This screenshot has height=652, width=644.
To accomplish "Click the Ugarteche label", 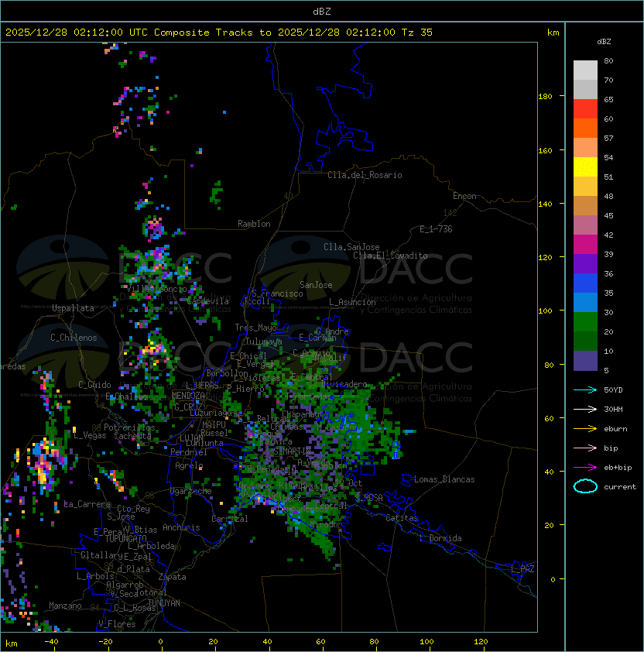I will coord(191,491).
